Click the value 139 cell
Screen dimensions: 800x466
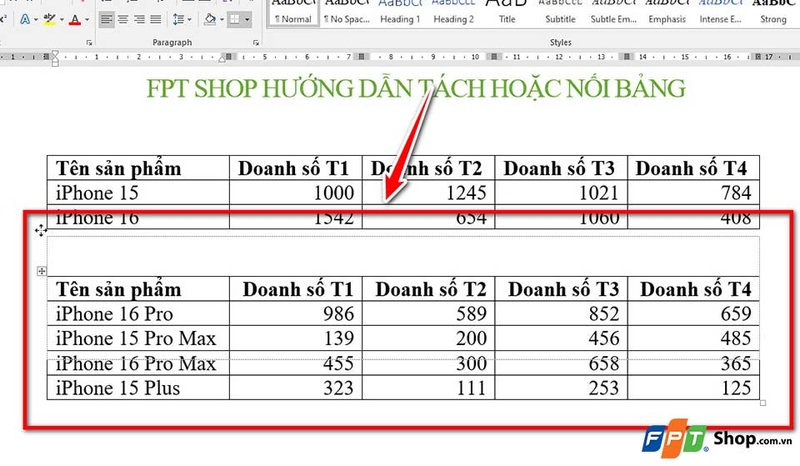(296, 338)
